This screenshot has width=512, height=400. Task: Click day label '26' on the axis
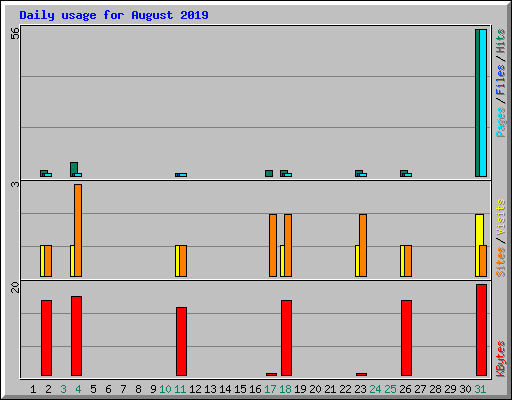(405, 389)
